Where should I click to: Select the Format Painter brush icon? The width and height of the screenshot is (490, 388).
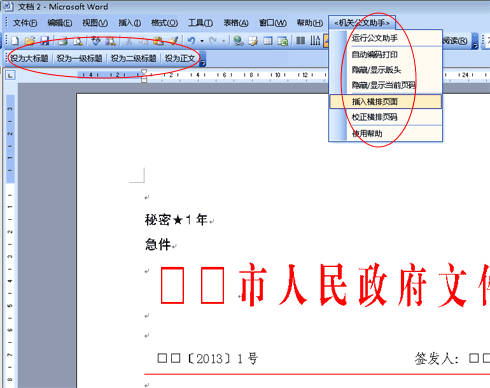pos(174,41)
